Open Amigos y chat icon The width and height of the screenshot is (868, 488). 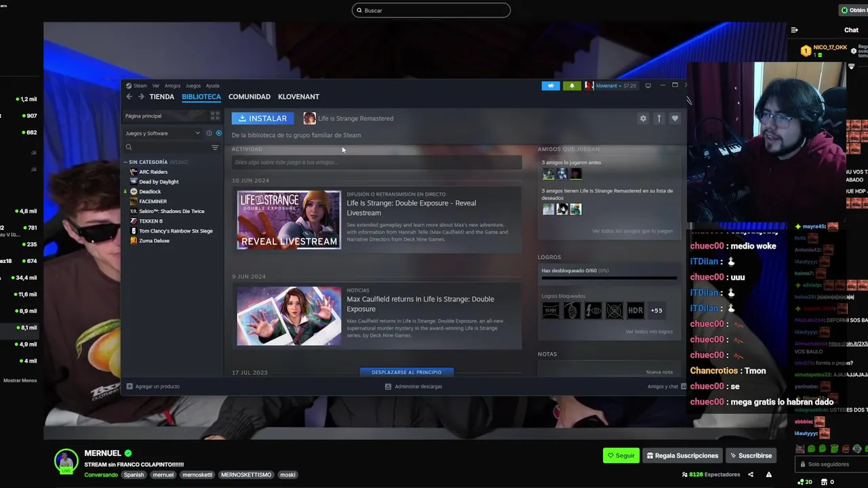tap(683, 386)
